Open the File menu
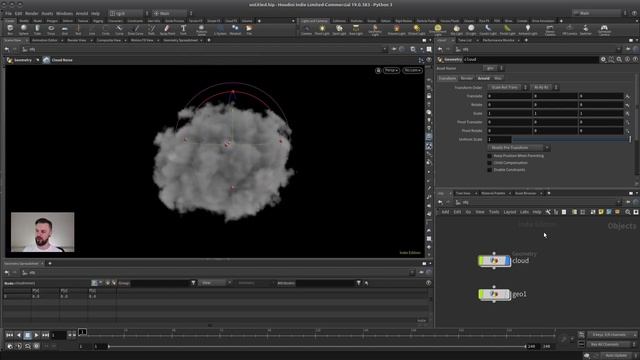Screen dimensions: 640x360 point(8,13)
